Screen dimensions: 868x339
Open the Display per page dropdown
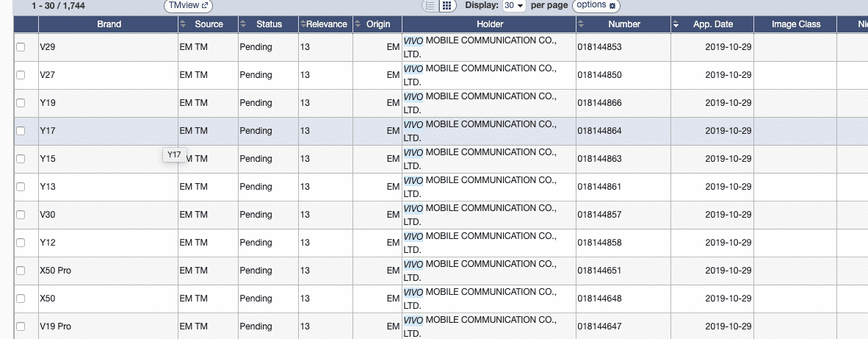click(x=513, y=6)
